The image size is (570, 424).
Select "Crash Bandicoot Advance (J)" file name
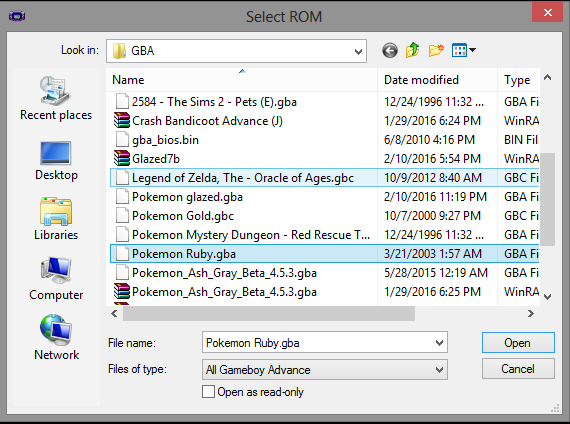[207, 121]
